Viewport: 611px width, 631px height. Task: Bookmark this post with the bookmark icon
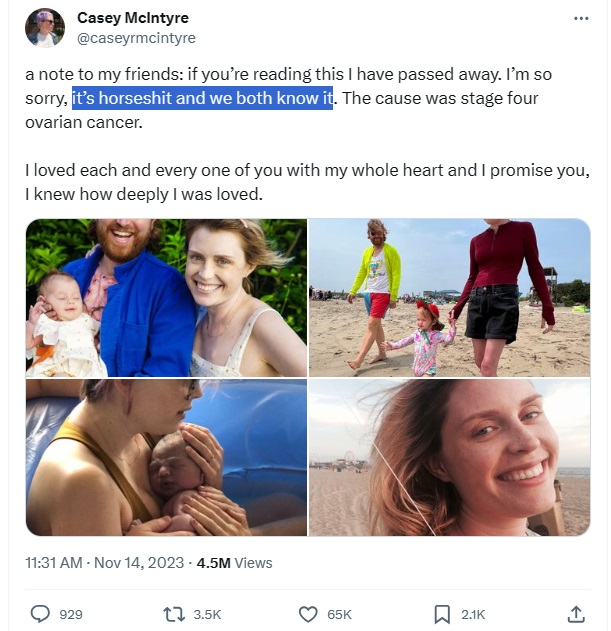coord(442,613)
